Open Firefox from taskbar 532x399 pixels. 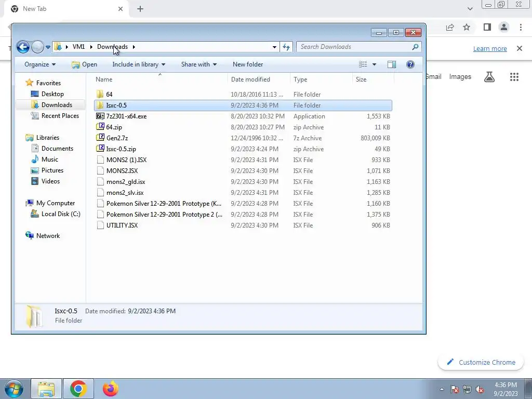[111, 389]
